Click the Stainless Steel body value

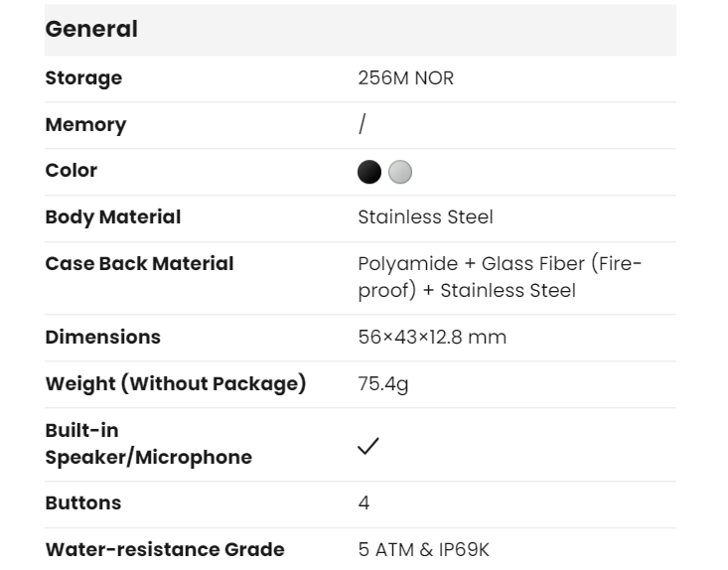(x=425, y=216)
